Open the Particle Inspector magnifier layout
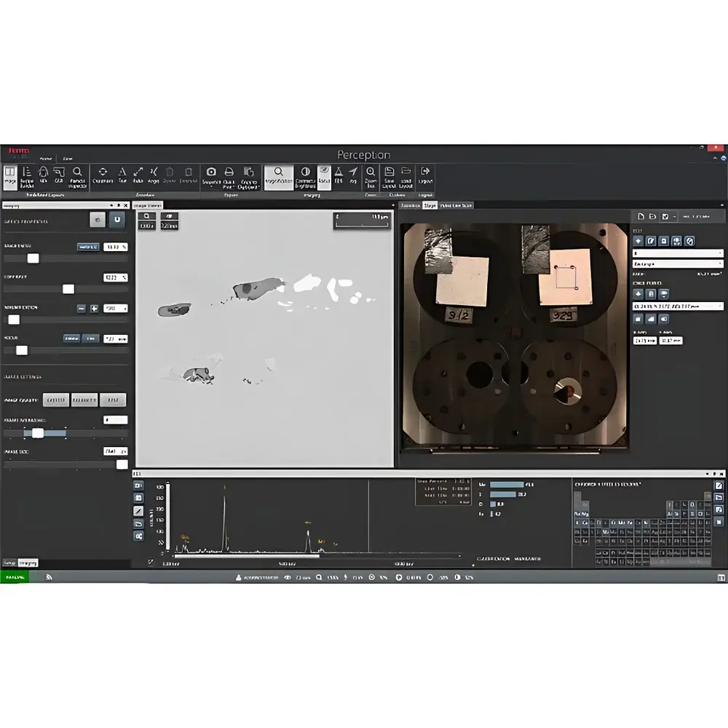The width and height of the screenshot is (728, 728). (x=78, y=176)
